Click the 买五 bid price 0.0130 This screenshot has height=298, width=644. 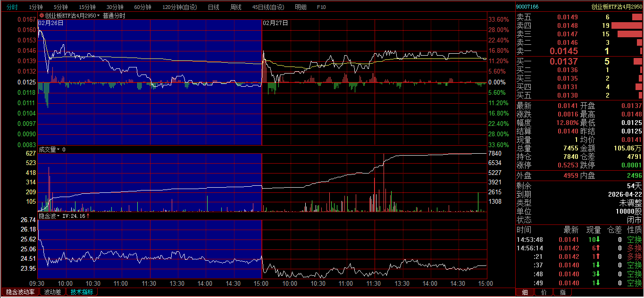pos(568,95)
